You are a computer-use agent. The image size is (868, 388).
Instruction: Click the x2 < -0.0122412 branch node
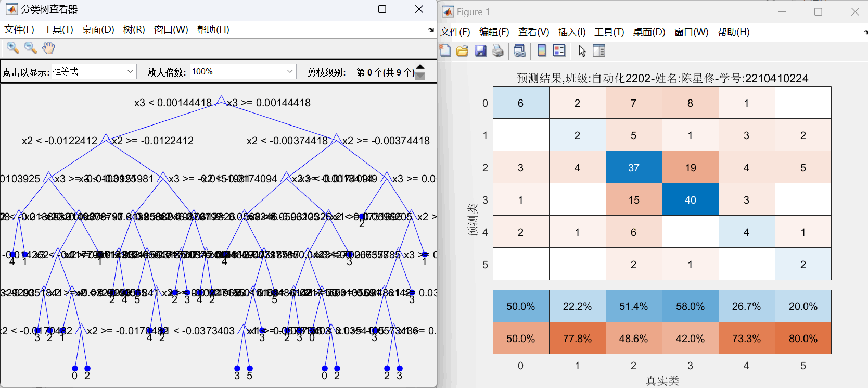[x=106, y=140]
